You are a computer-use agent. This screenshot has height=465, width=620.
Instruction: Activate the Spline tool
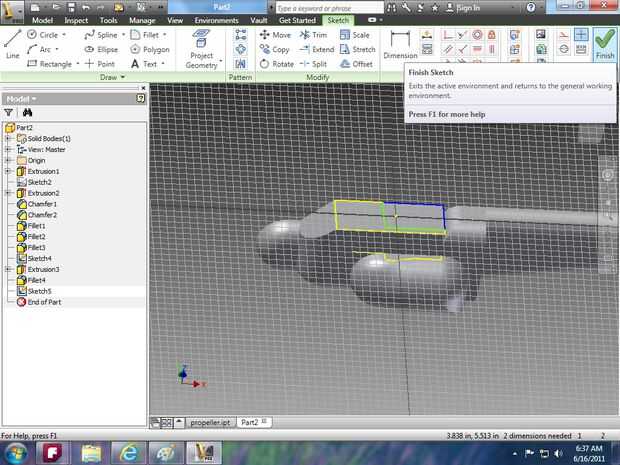(x=101, y=35)
